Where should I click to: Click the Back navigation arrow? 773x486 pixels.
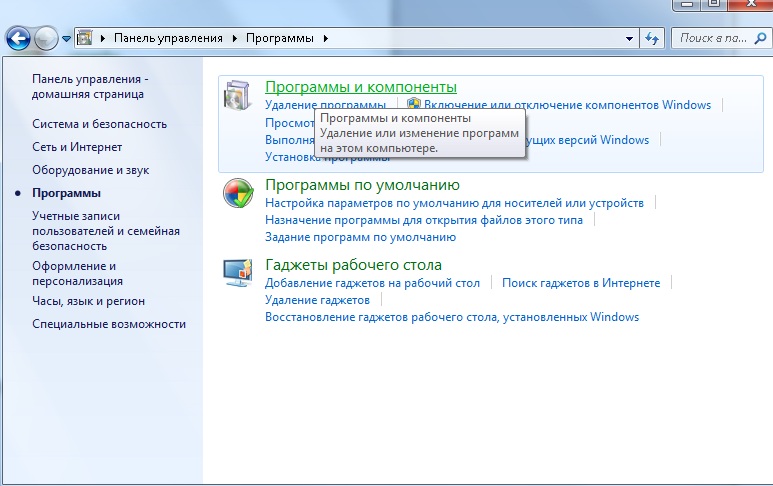coord(18,38)
